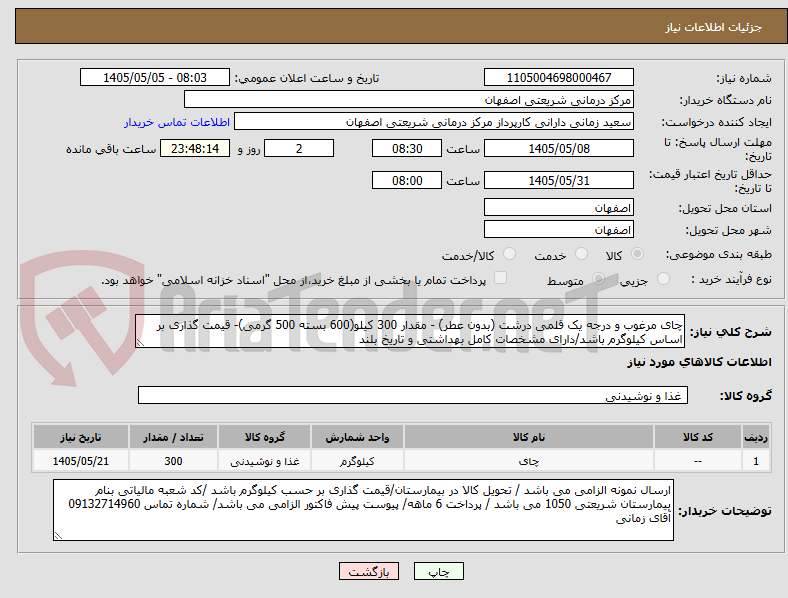
Task: Click the goods group field غذا و نوشیدنی
Action: (x=413, y=395)
